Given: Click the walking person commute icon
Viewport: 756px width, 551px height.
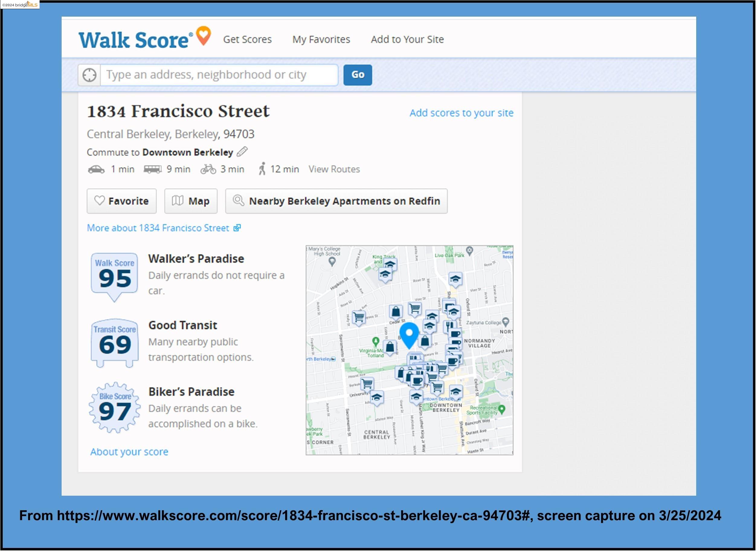Looking at the screenshot, I should pos(262,169).
